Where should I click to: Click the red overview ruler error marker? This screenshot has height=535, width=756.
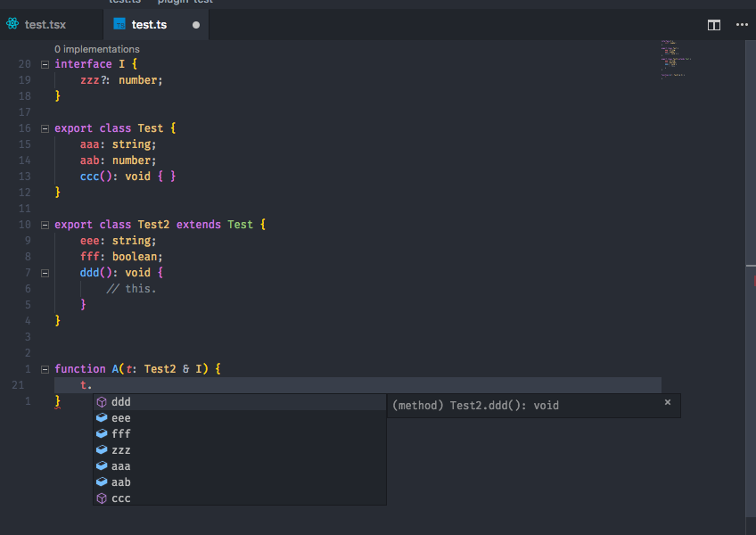(754, 280)
